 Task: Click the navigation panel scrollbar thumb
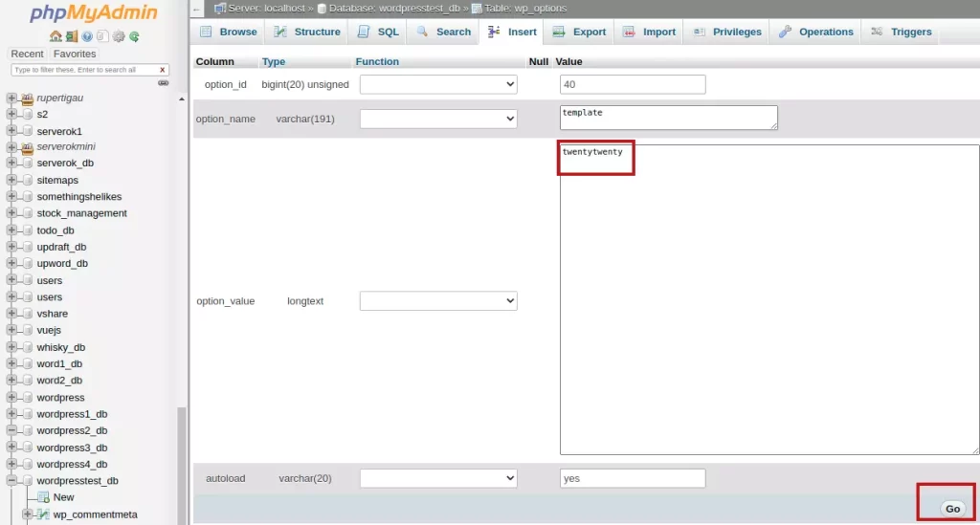coord(181,465)
